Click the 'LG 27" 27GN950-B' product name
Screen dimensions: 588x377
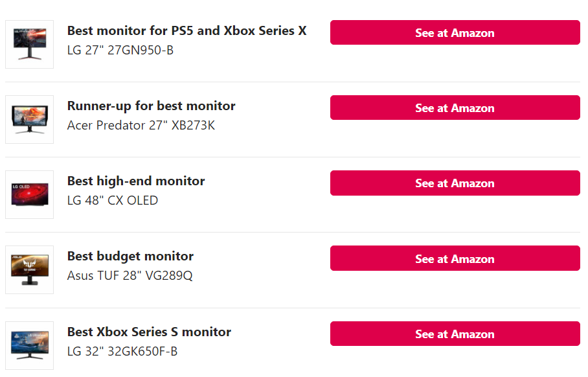[120, 51]
